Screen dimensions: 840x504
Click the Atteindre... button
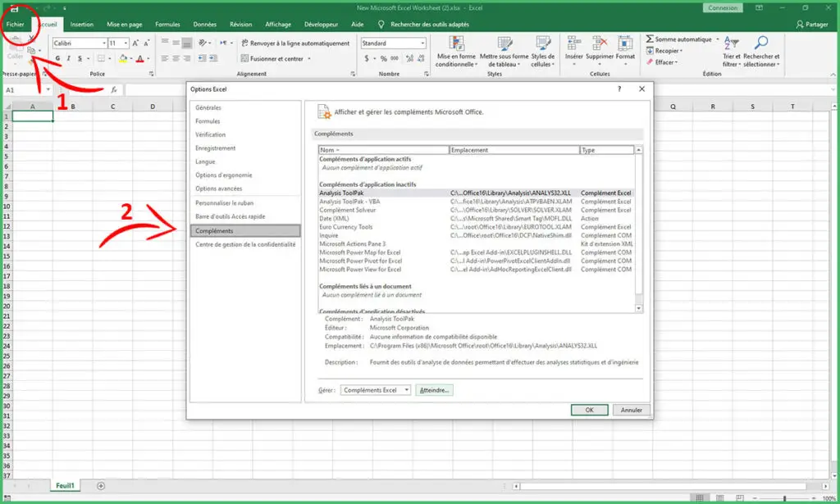[434, 390]
